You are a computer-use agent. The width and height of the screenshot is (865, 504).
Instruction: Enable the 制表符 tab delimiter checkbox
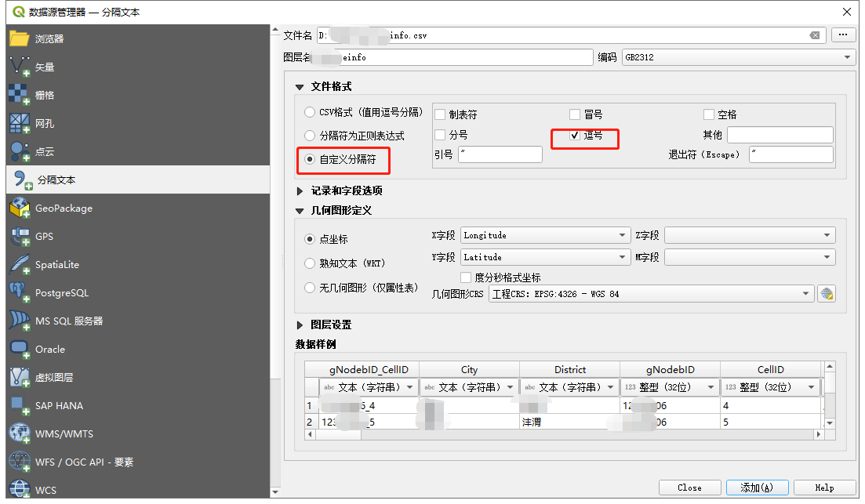coord(440,114)
